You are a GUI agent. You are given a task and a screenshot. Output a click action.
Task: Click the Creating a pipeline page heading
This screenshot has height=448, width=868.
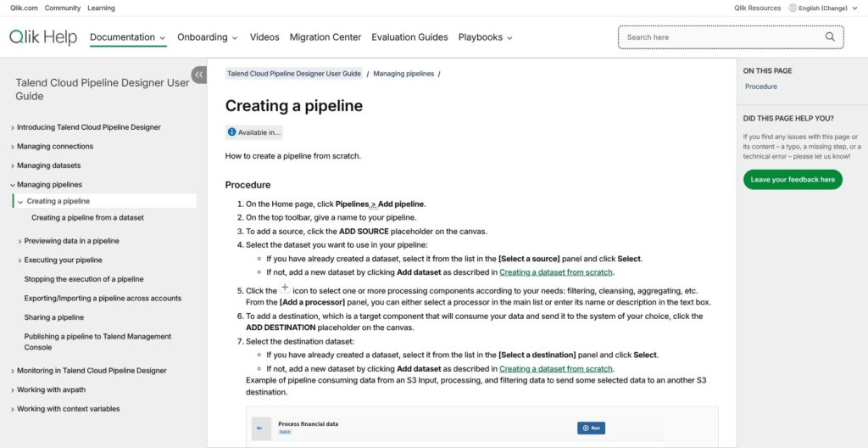[294, 106]
